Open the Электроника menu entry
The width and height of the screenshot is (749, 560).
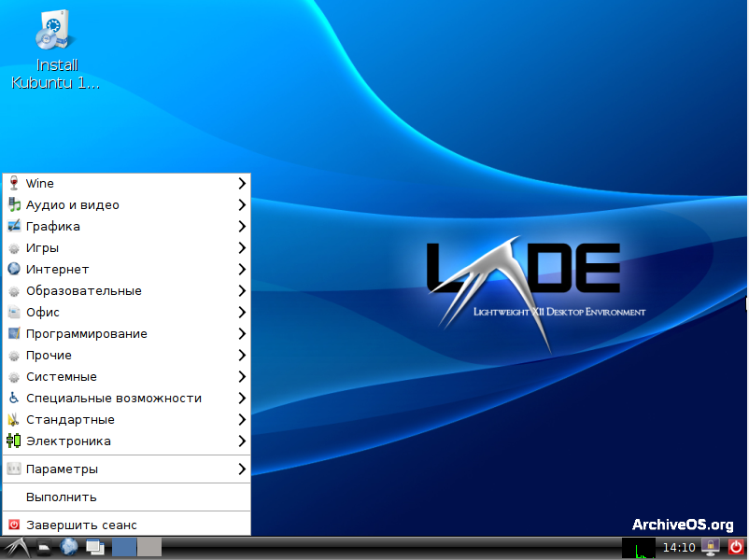(127, 441)
